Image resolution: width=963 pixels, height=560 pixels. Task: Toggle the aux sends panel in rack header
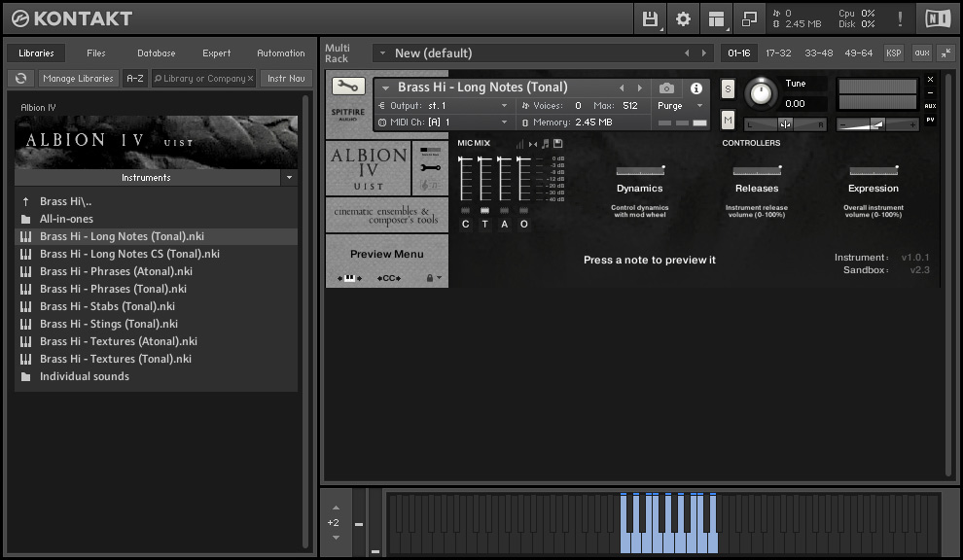point(921,52)
